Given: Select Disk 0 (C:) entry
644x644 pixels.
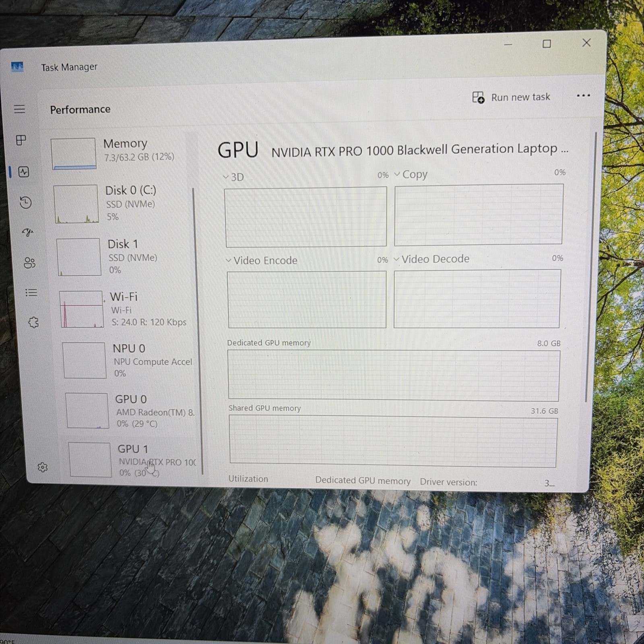Looking at the screenshot, I should point(123,204).
